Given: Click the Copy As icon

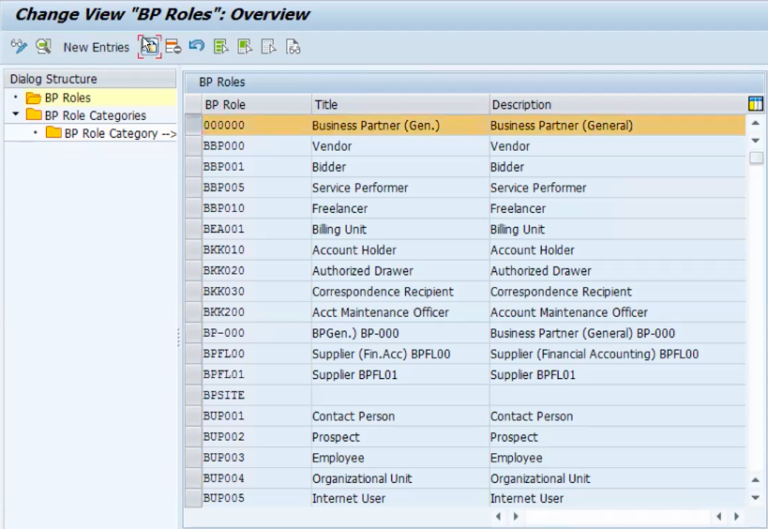Looking at the screenshot, I should click(149, 47).
